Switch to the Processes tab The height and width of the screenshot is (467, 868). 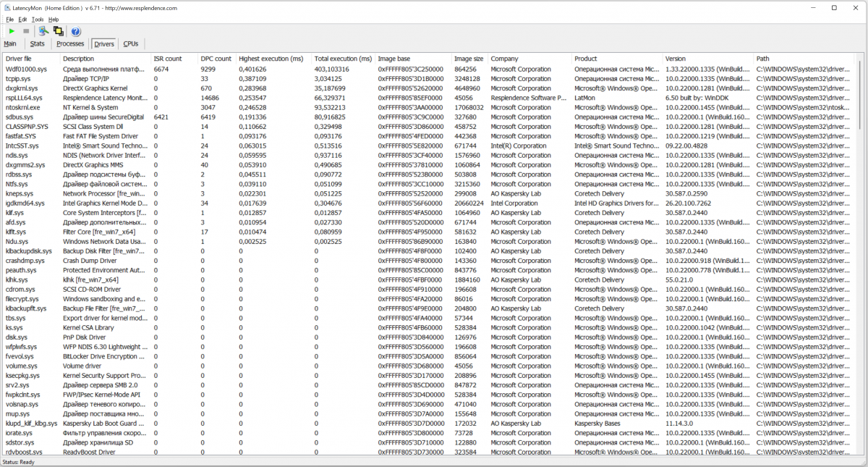[70, 43]
